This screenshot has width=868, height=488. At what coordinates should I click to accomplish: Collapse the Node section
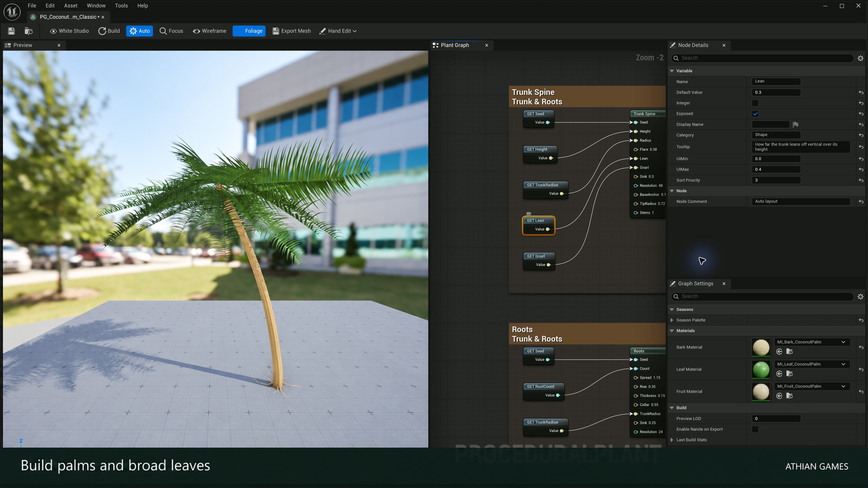[672, 191]
